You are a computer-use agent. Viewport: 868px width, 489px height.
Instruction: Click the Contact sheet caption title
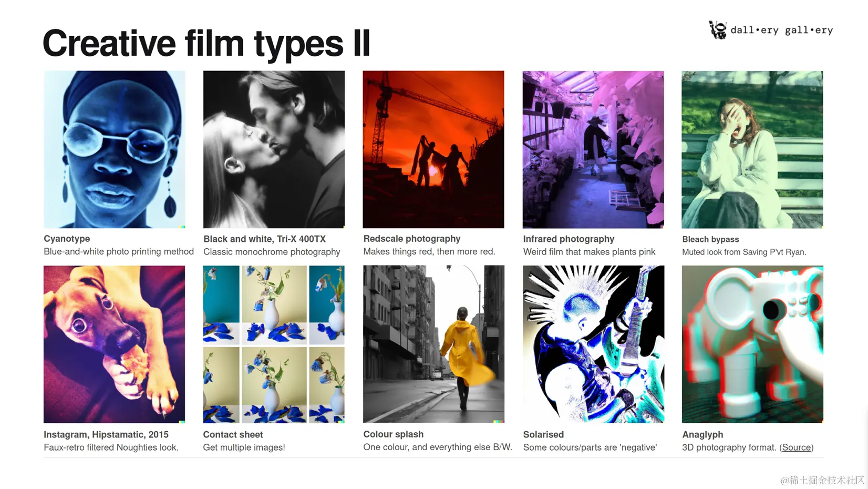233,434
